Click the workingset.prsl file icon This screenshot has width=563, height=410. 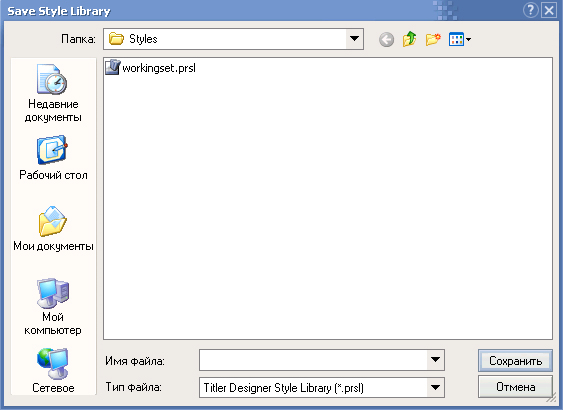tap(112, 67)
